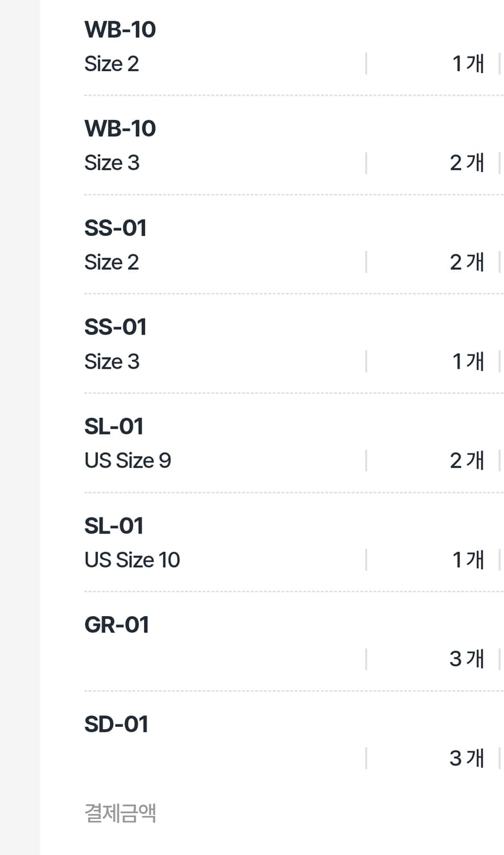Click the US Size 9 option text
Screen dimensions: 504x855
(x=128, y=461)
